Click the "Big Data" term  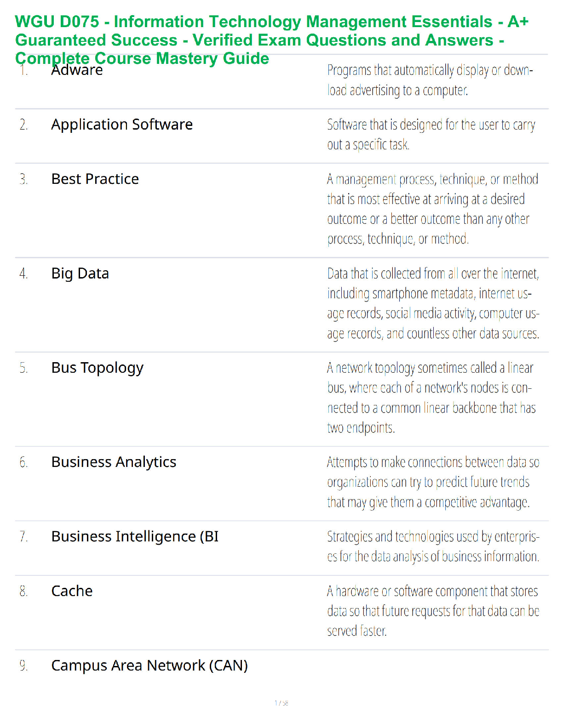coord(80,273)
